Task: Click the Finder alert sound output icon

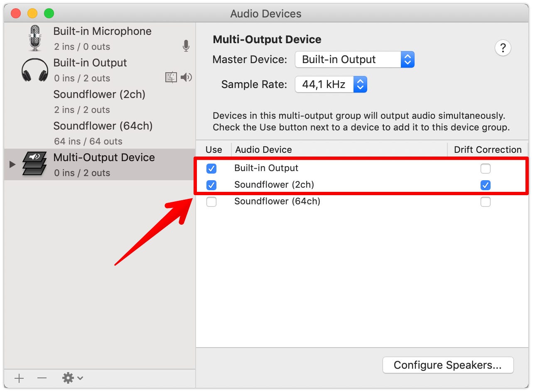Action: coord(171,77)
